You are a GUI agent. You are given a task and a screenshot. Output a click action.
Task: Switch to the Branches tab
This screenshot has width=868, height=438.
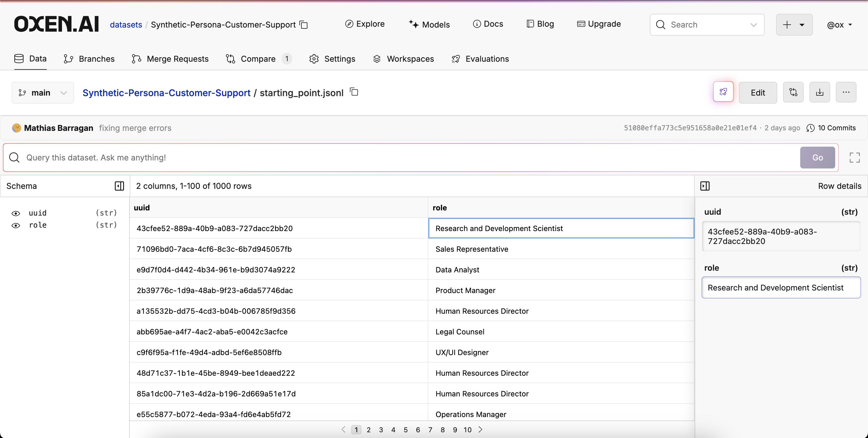[89, 59]
